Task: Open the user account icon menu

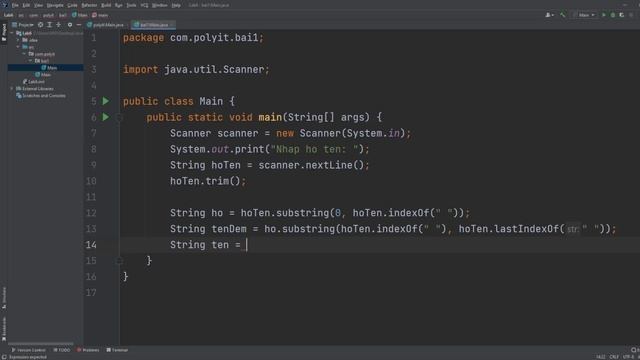Action: click(549, 15)
